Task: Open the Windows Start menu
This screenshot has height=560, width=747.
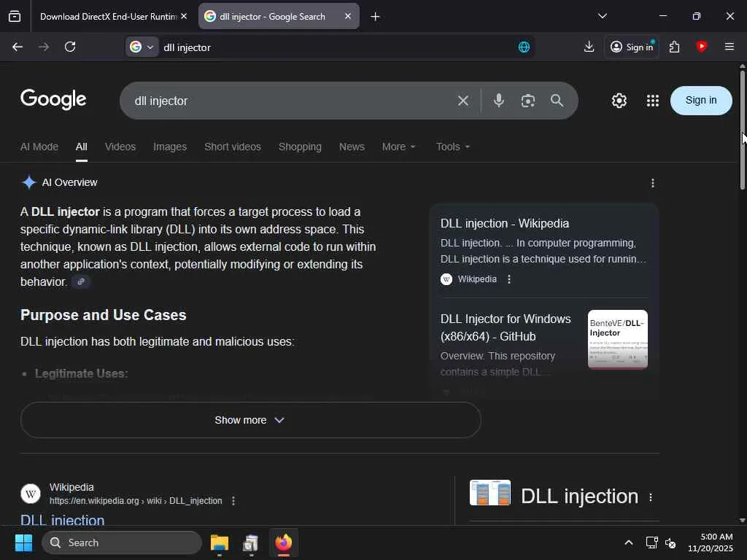Action: 23,542
